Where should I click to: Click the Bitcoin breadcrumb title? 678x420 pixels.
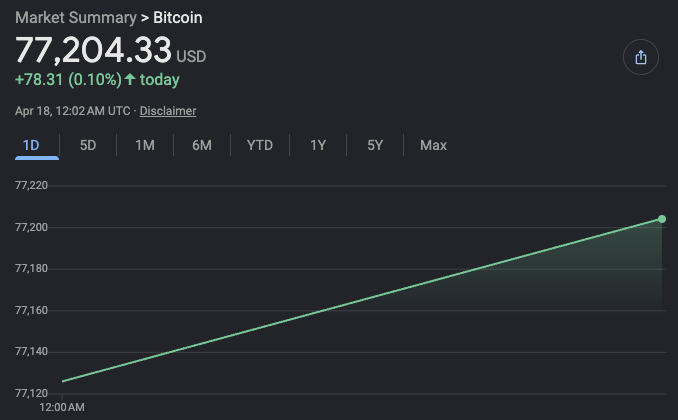point(178,18)
